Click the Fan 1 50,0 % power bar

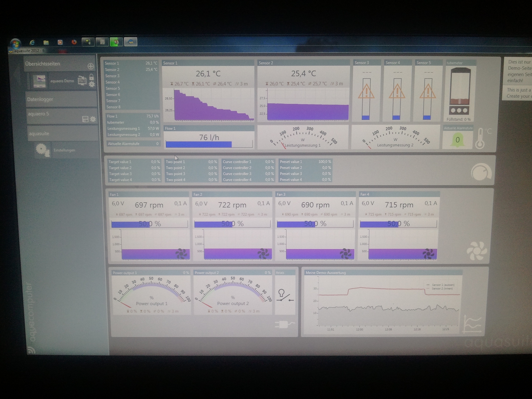(149, 224)
